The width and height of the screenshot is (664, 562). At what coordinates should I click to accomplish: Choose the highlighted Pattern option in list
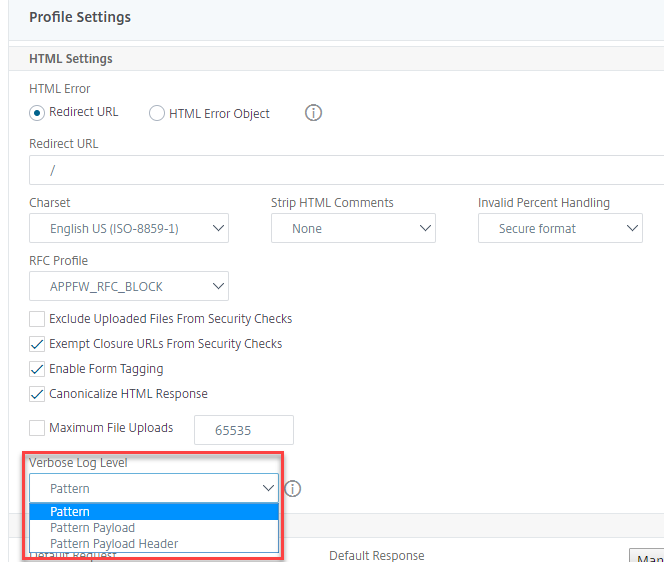coord(154,512)
